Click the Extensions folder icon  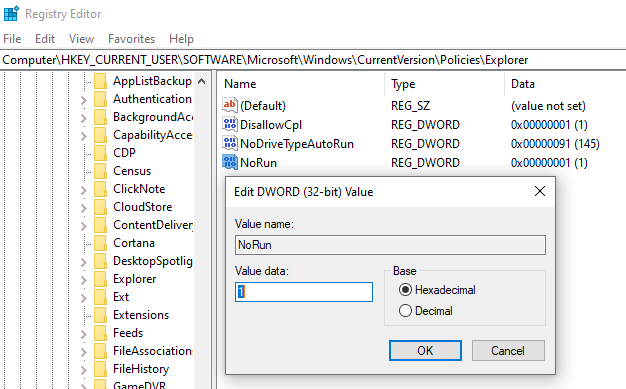tap(101, 315)
